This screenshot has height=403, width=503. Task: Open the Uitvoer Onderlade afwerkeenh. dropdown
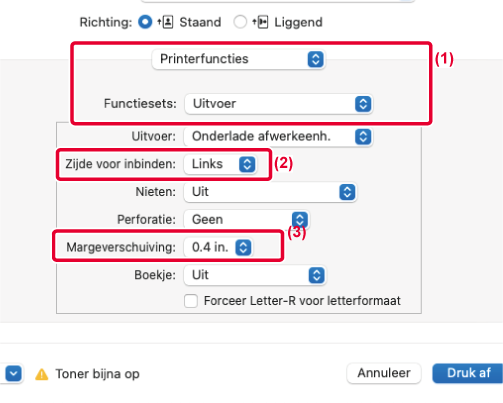tap(278, 137)
